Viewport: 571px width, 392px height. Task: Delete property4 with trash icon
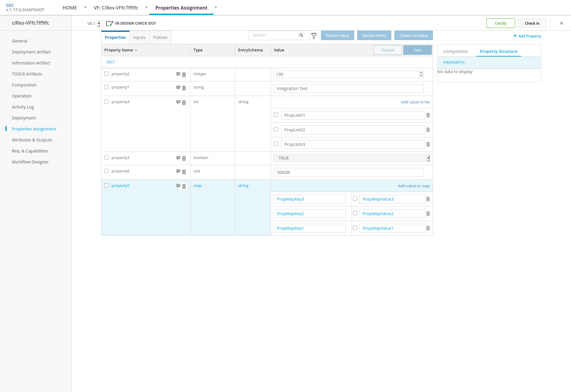184,103
